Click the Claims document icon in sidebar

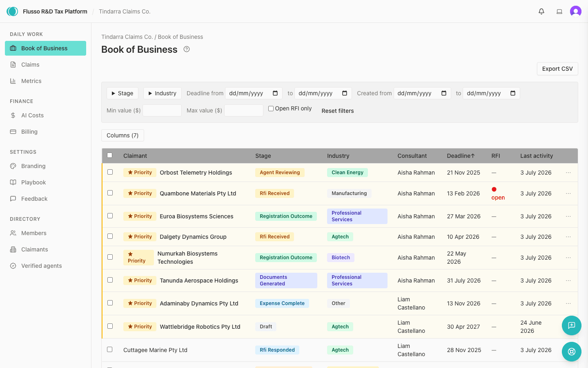(x=13, y=65)
